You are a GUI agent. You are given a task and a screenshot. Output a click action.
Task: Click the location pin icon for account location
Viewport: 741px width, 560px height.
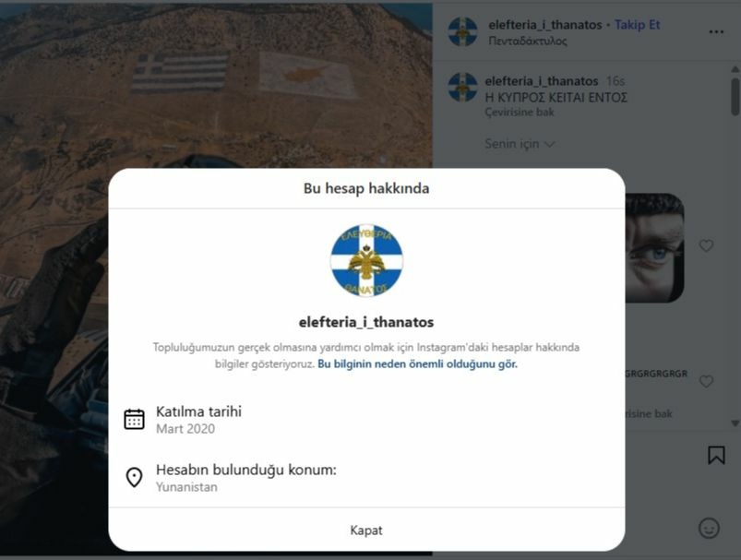click(134, 477)
